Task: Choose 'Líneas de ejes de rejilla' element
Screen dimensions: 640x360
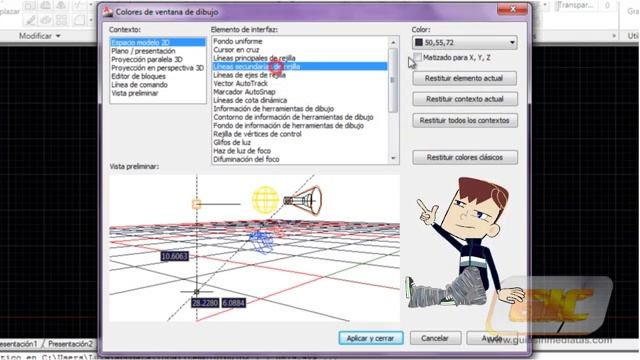Action: [249, 75]
